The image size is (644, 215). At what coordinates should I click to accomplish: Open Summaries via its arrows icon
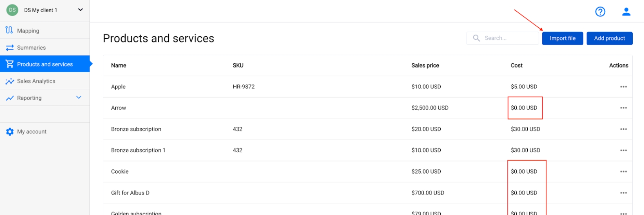coord(10,47)
